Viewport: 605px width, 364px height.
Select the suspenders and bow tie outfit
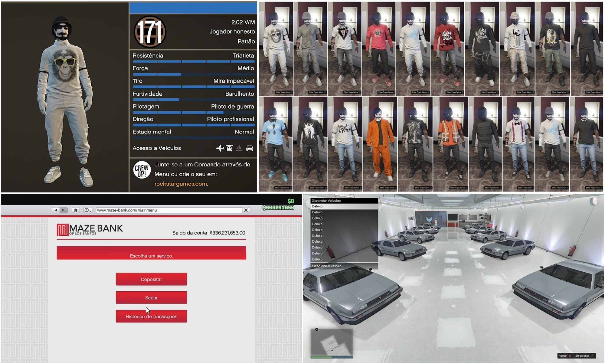click(518, 144)
